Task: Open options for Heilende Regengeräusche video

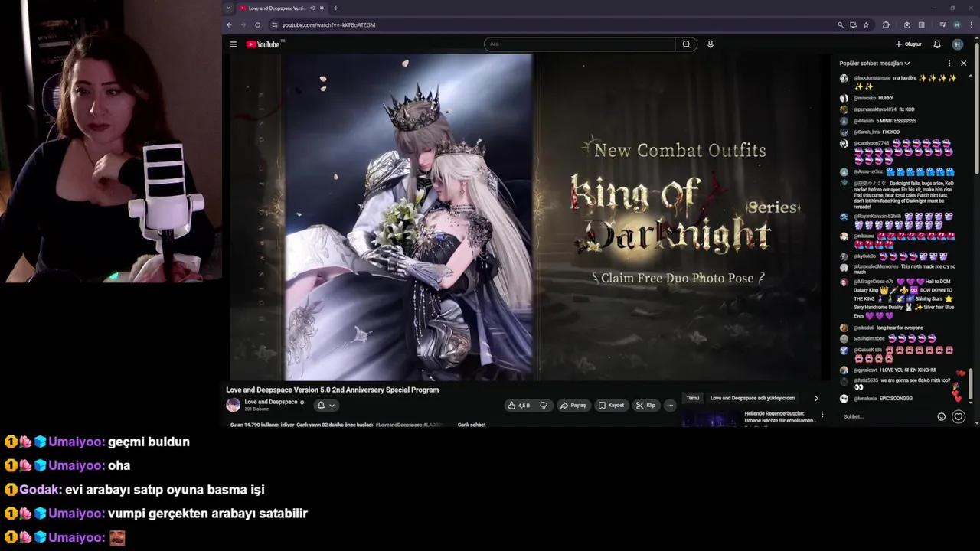Action: 822,414
